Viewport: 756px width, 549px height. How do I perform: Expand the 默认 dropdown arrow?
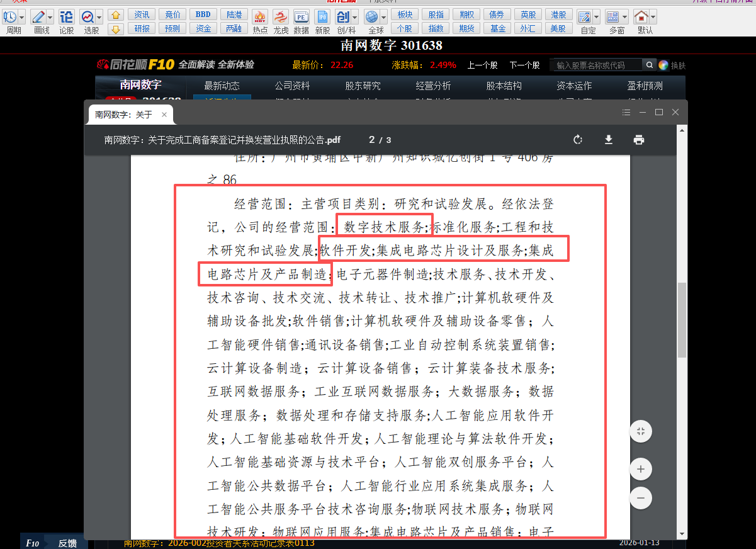(x=653, y=17)
